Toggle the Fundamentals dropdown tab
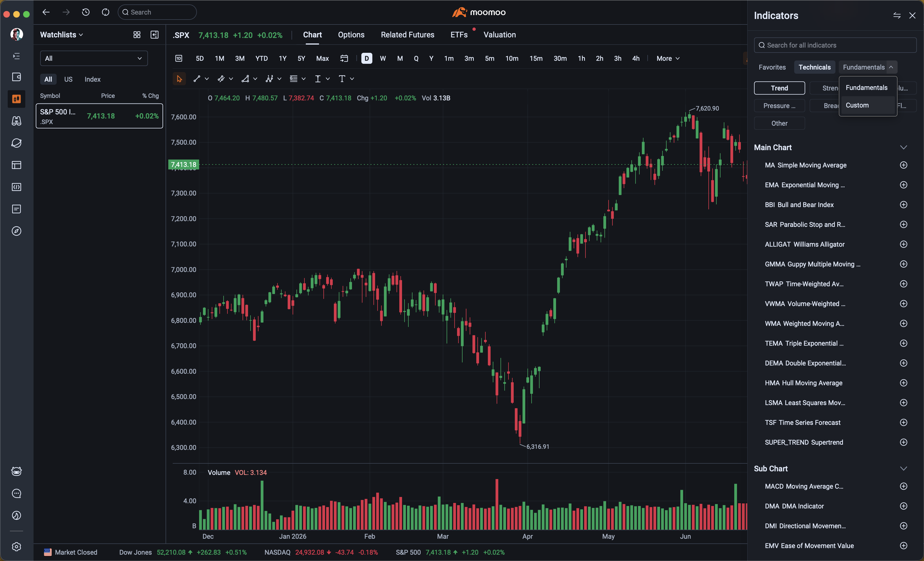924x561 pixels. coord(868,67)
